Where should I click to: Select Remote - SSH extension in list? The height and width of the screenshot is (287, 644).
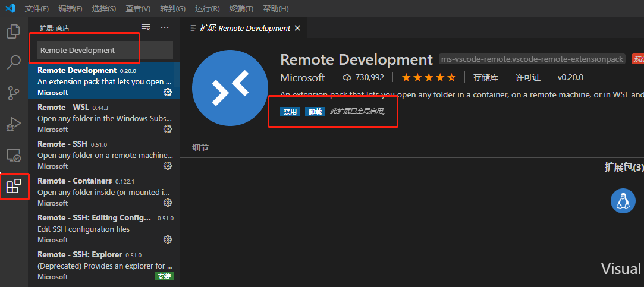click(x=104, y=155)
